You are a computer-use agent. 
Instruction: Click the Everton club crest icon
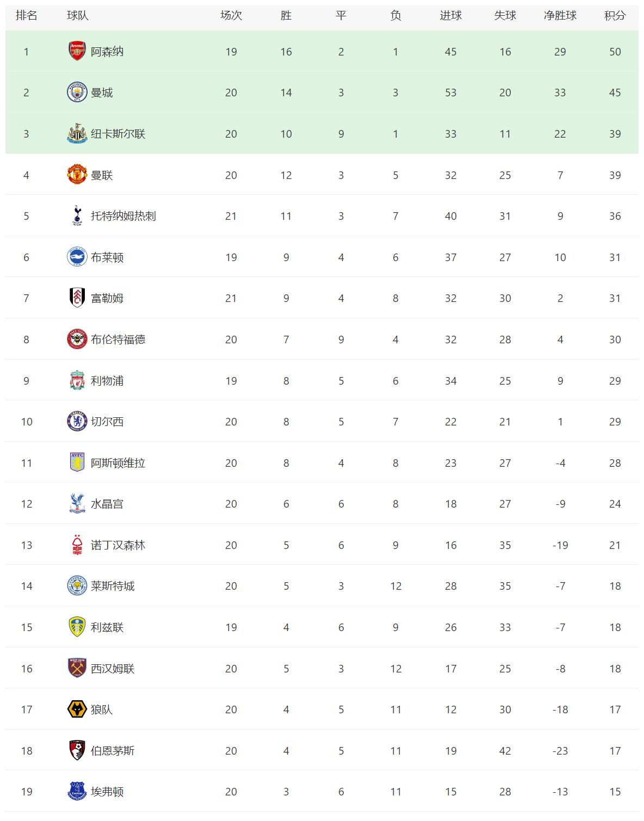coord(77,792)
